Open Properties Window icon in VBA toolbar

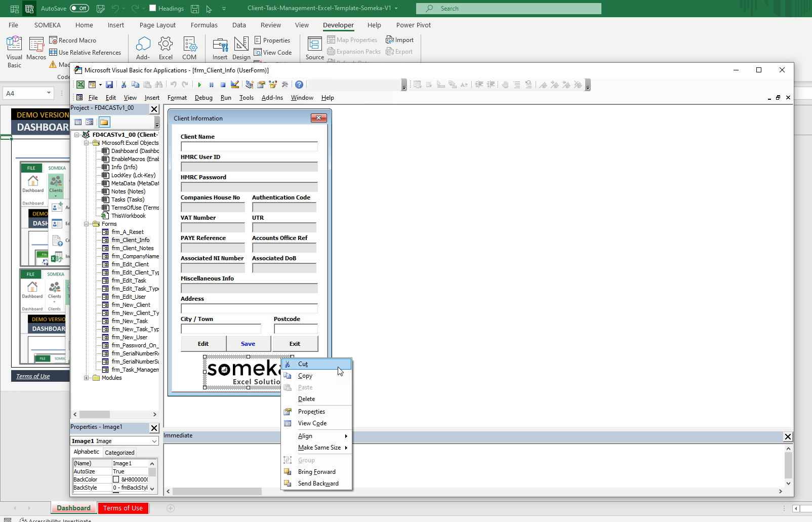click(261, 85)
